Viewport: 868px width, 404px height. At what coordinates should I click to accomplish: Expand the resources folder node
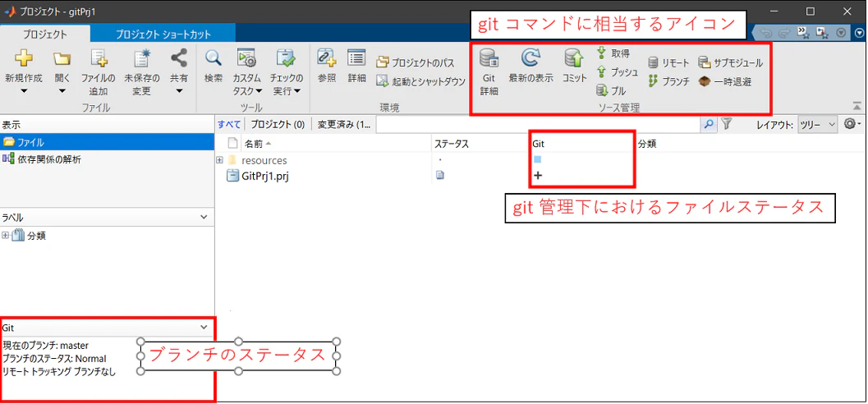219,160
